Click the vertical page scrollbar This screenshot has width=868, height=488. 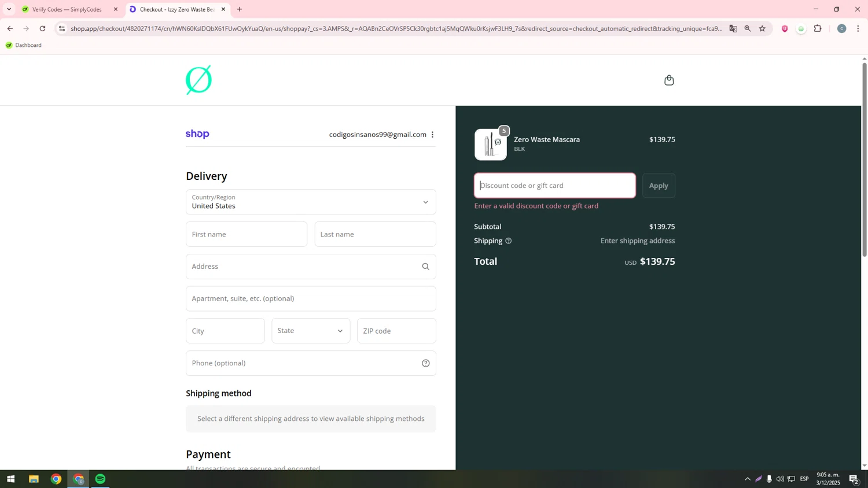click(x=865, y=159)
